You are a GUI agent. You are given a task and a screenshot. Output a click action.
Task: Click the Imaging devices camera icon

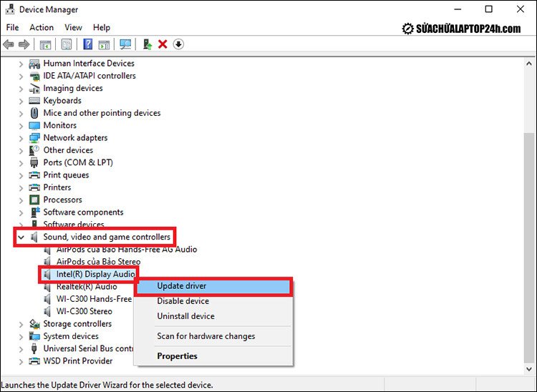34,88
